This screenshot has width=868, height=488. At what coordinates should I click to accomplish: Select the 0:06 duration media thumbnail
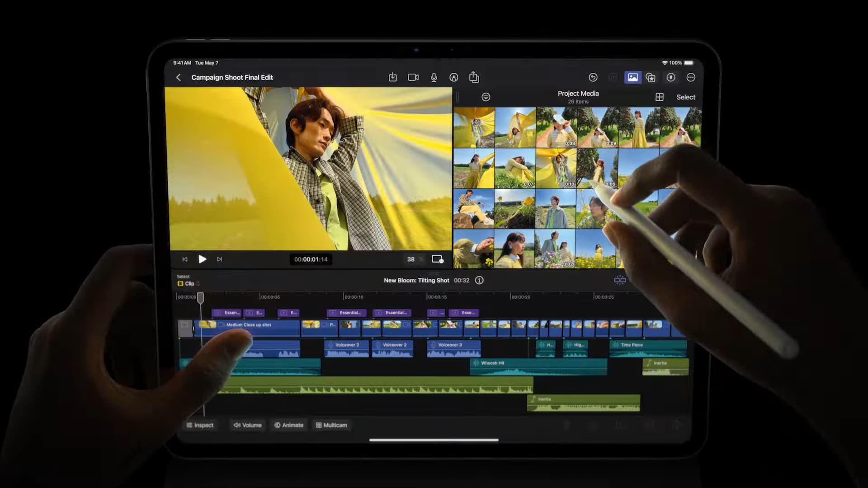597,168
